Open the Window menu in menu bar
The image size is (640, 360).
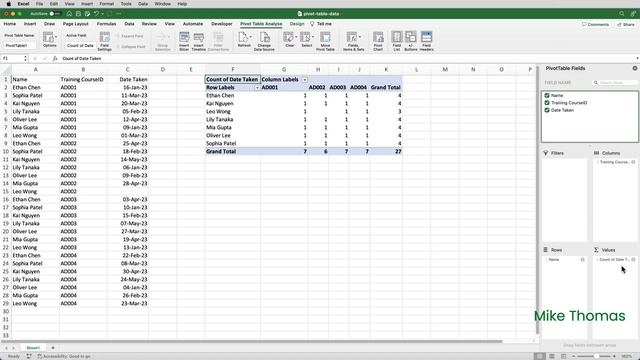(162, 4)
